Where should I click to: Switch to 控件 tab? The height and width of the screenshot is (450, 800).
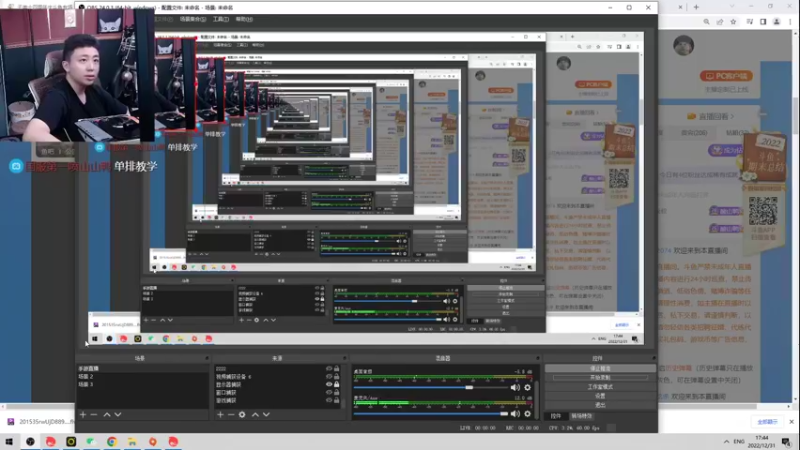pos(556,416)
